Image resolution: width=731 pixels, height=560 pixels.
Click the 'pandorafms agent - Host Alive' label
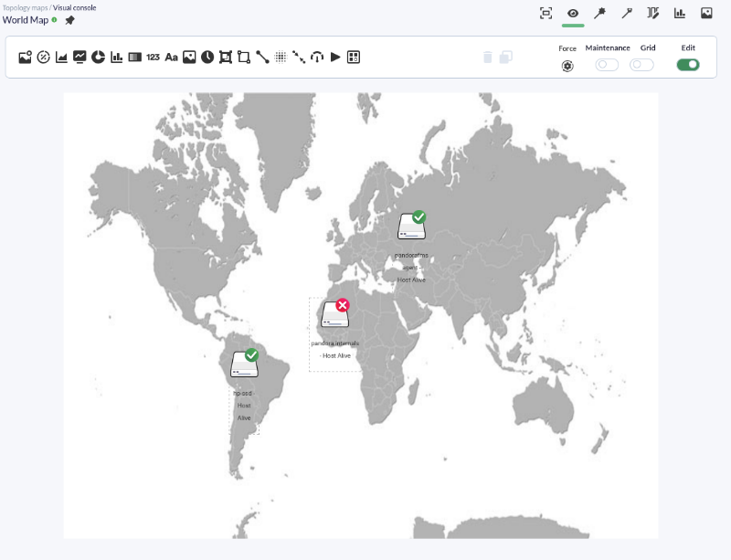click(x=411, y=268)
